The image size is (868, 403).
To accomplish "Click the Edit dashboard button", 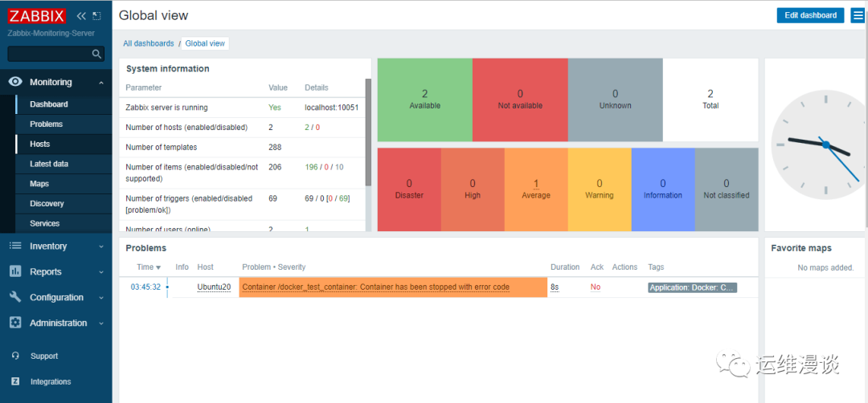I will coord(810,15).
